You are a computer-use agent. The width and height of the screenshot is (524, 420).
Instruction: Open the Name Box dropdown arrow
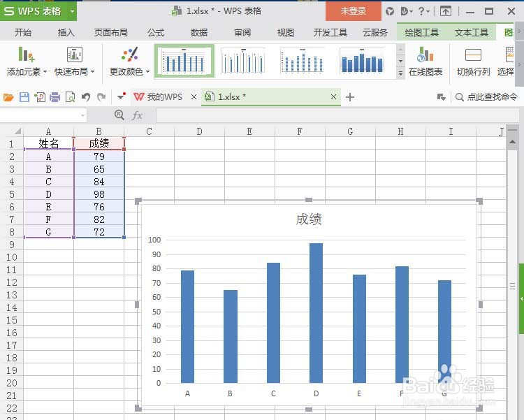coord(82,116)
